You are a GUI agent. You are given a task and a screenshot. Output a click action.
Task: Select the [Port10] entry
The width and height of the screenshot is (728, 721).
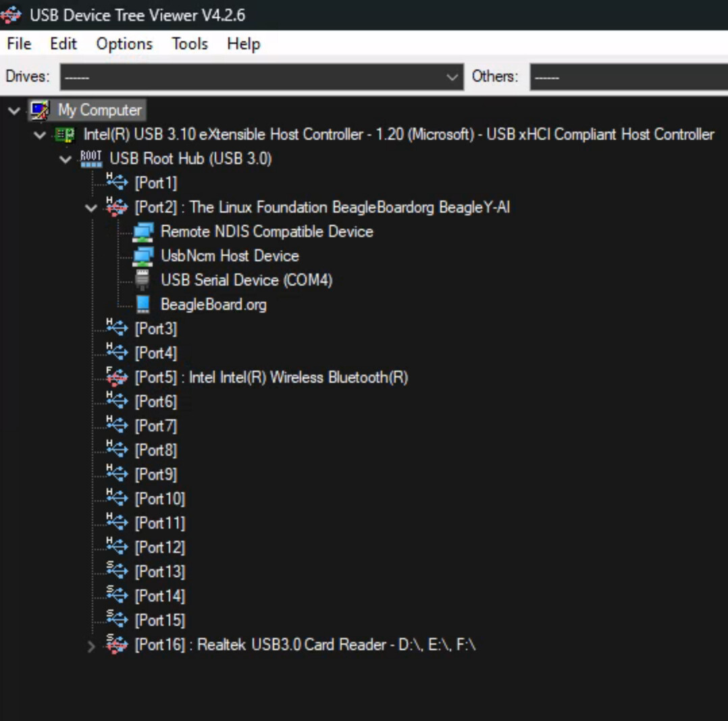[x=159, y=499]
